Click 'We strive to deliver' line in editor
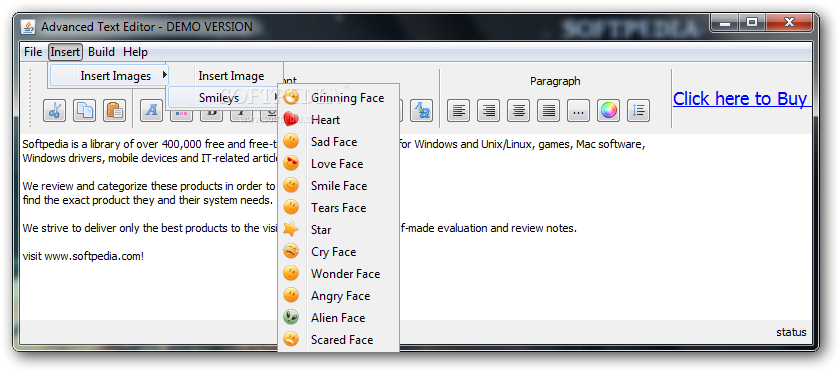The height and width of the screenshot is (372, 840). (150, 228)
